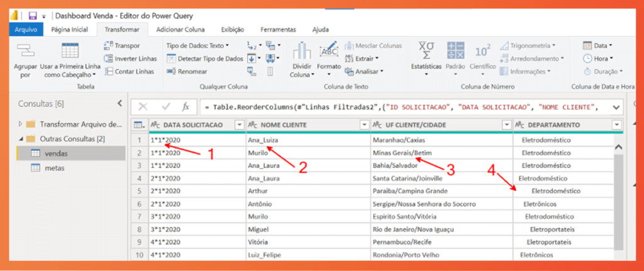Screen dimensions: 644x271
Task: Cancel the formula with the X icon
Action: coord(143,107)
